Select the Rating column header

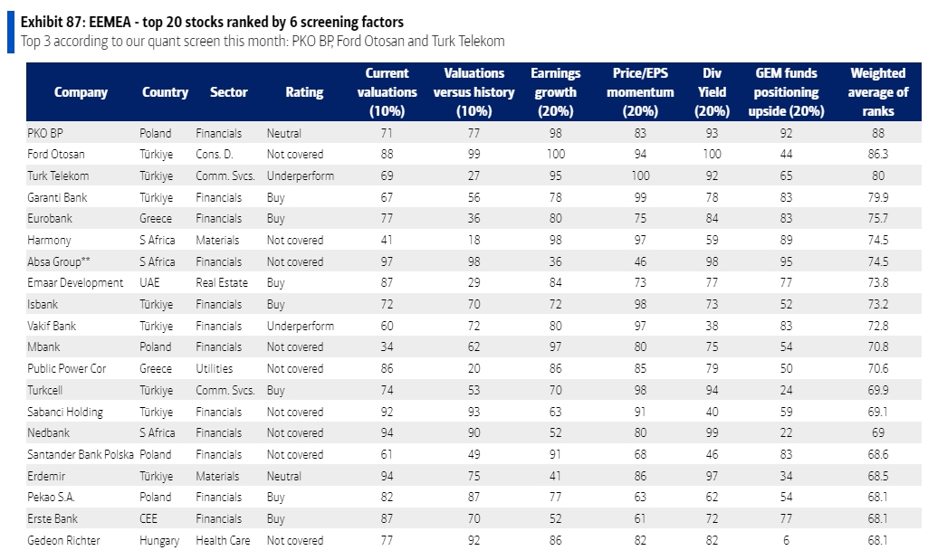pos(304,92)
